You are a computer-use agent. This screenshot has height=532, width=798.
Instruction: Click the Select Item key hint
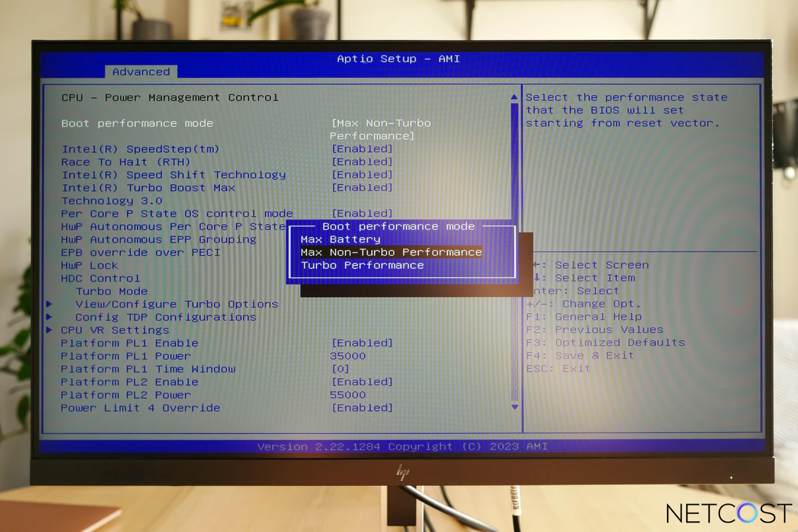pos(584,279)
